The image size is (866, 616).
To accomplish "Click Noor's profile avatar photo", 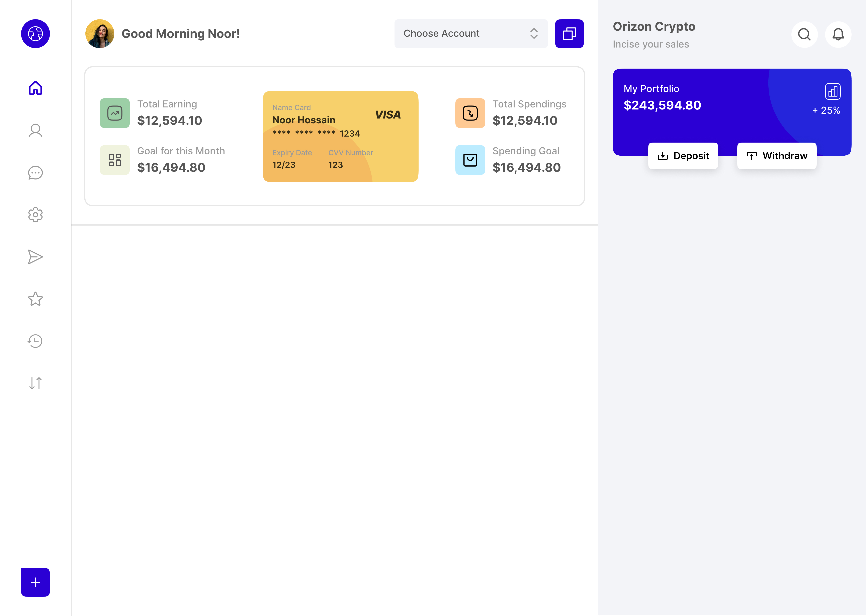I will 100,34.
